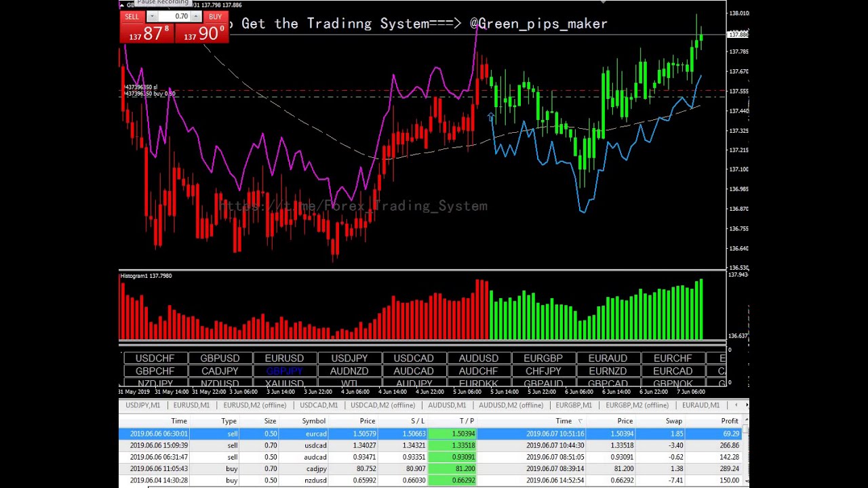Select the AUDNZD symbol button

349,371
